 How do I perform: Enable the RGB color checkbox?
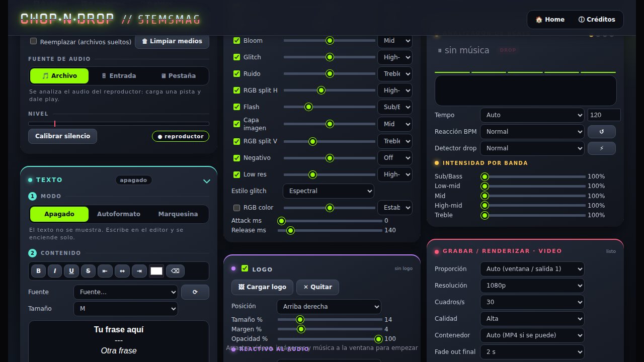[237, 208]
